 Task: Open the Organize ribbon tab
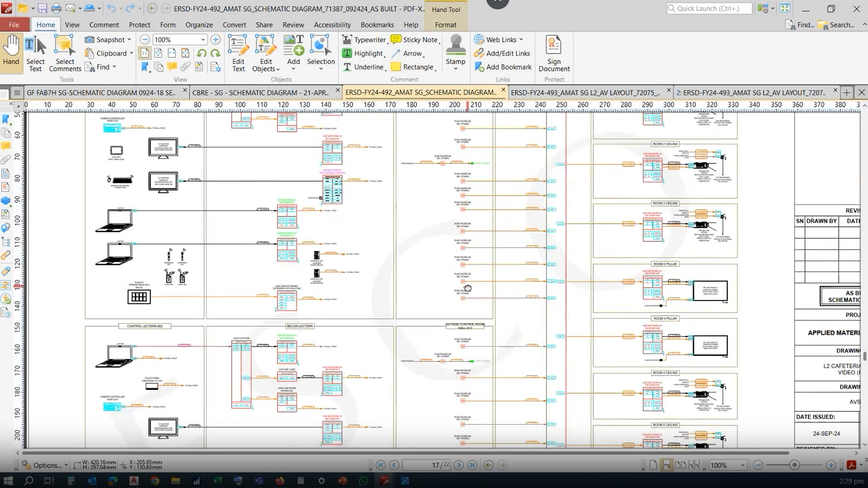199,25
